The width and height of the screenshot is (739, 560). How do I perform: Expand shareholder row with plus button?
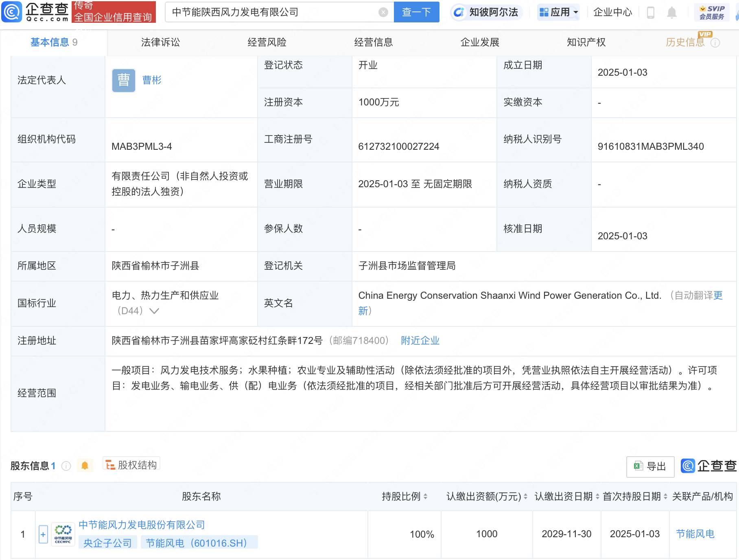(x=43, y=534)
